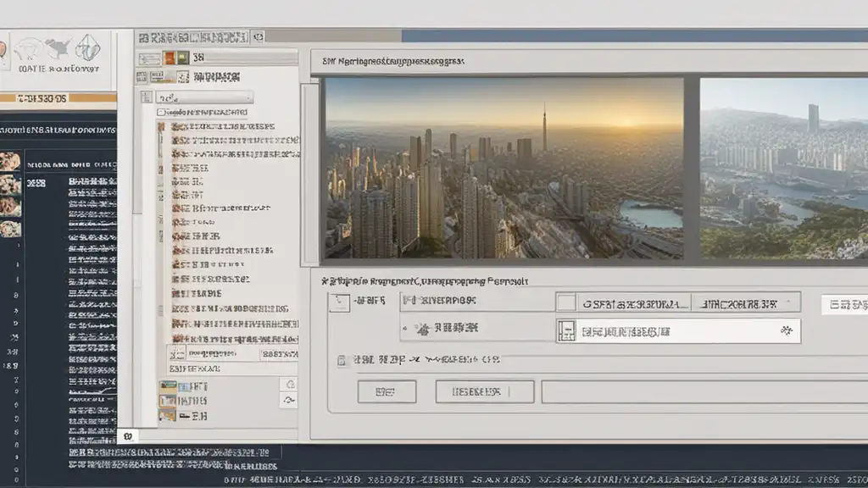Click the orange progress bar in the left panel
This screenshot has width=868, height=488.
34,98
